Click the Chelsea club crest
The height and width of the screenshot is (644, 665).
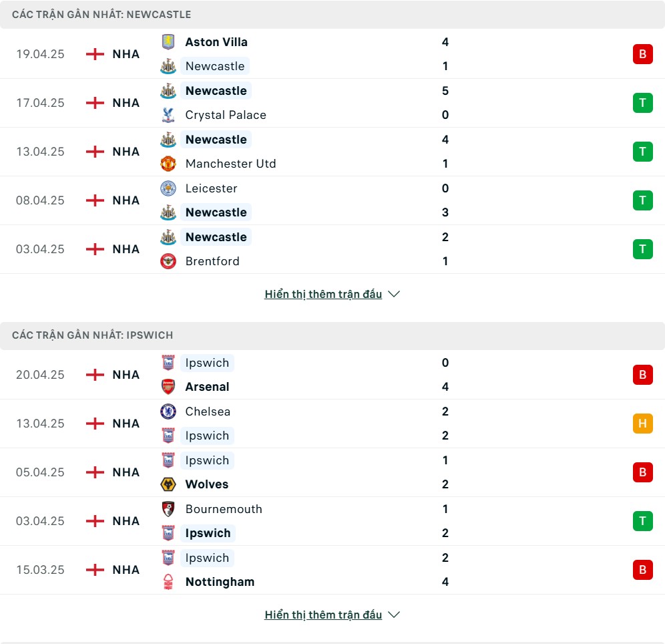168,412
